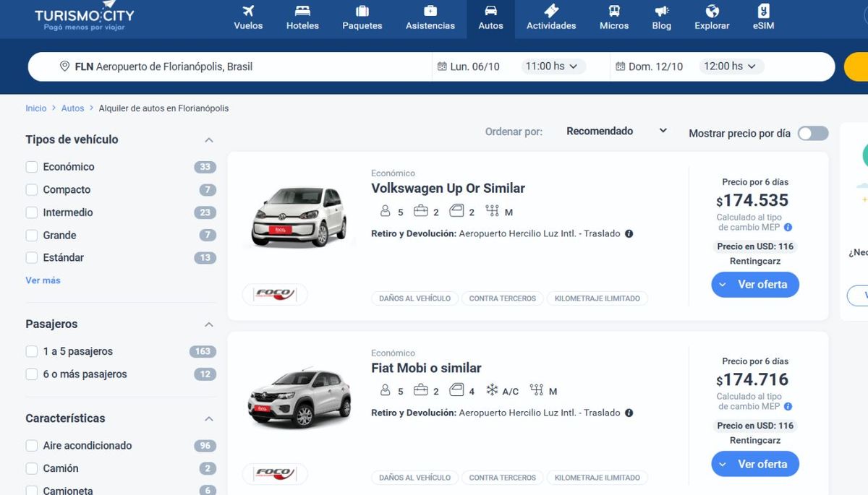This screenshot has height=495, width=868.
Task: Collapse the Pasajeros filter section
Action: click(208, 324)
